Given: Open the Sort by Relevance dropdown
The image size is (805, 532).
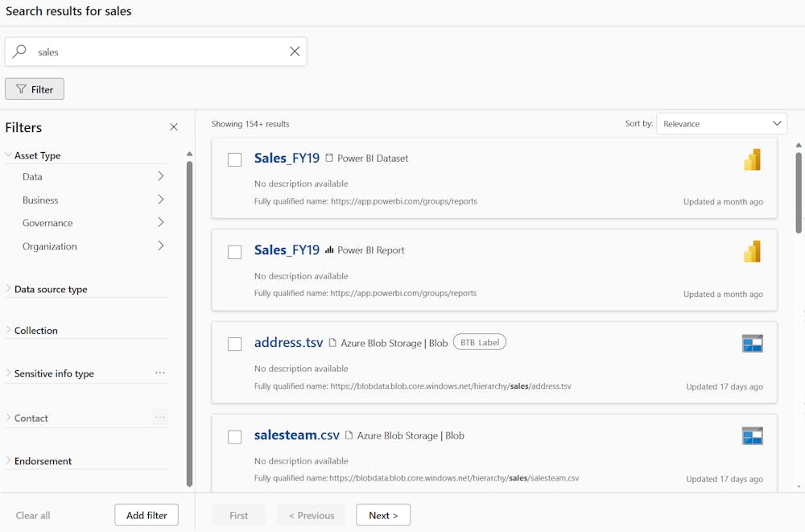Looking at the screenshot, I should (721, 124).
